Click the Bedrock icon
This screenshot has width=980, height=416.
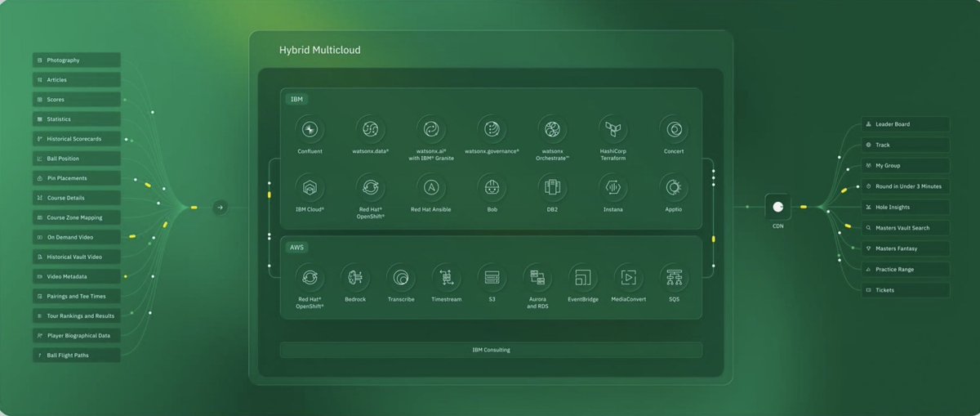tap(355, 278)
